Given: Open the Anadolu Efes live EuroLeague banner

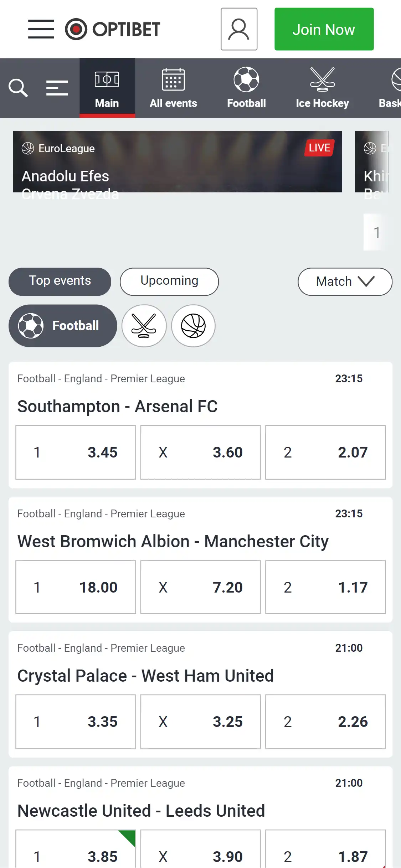Looking at the screenshot, I should (x=177, y=162).
